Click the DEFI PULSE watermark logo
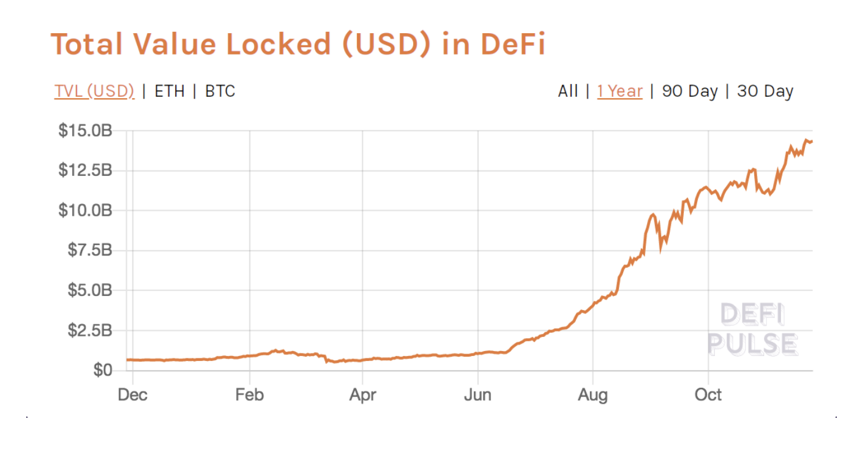Image resolution: width=868 pixels, height=462 pixels. coord(752,330)
